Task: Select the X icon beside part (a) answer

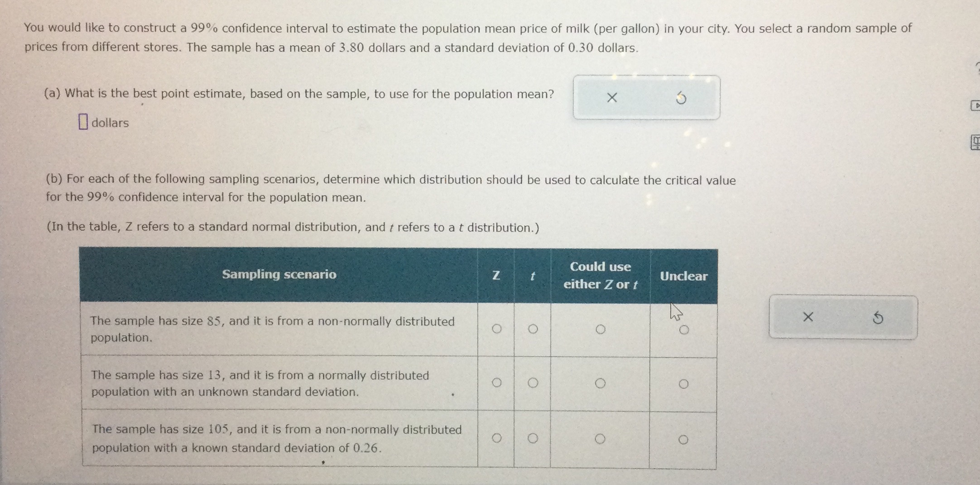Action: 612,98
